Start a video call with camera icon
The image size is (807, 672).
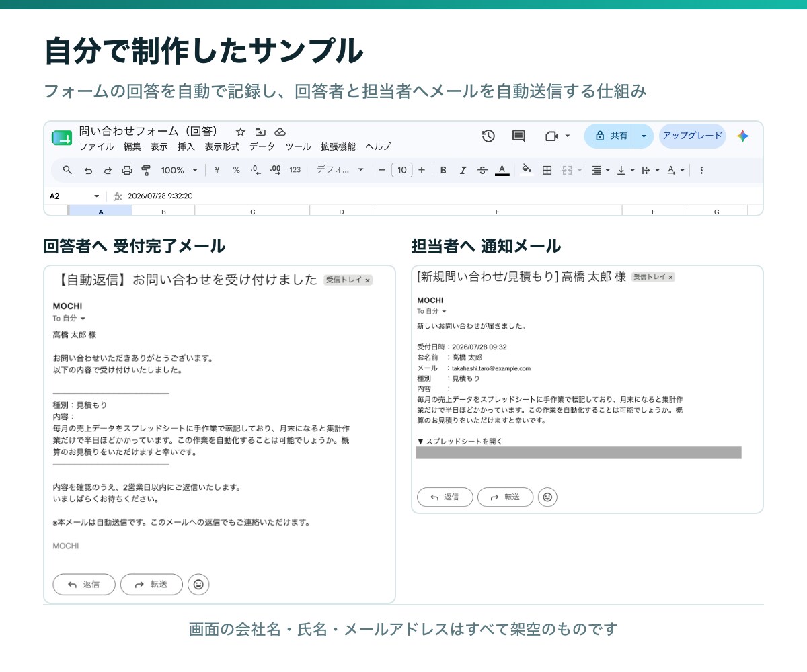click(x=551, y=136)
